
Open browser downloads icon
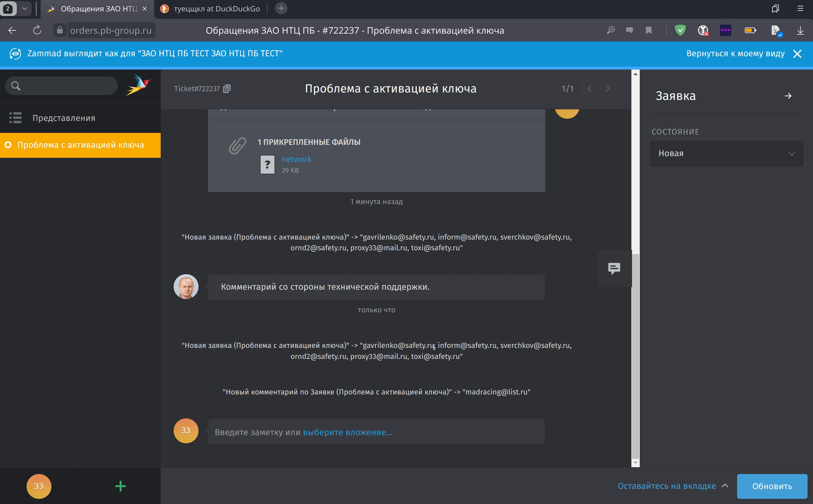point(800,30)
